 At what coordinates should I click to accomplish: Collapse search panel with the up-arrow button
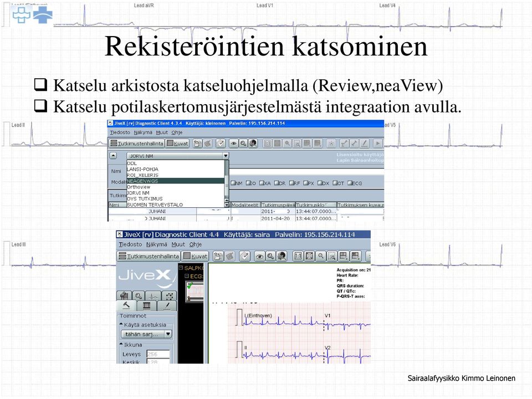coord(113,156)
